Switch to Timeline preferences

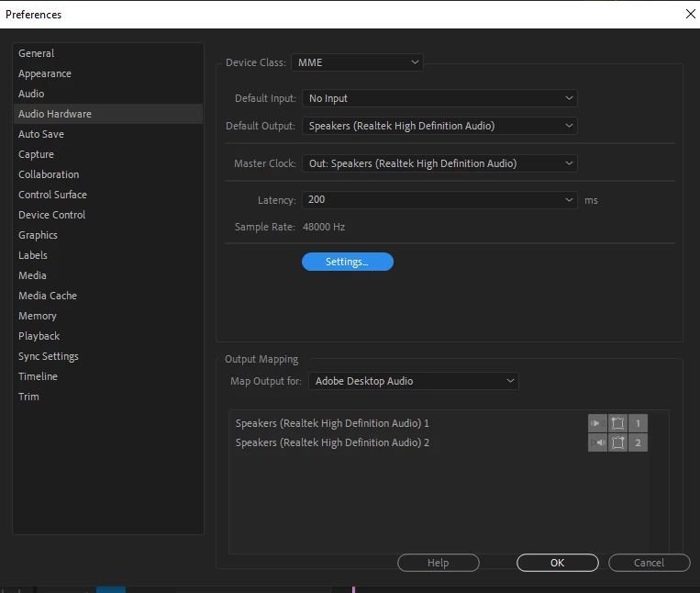pos(108,376)
